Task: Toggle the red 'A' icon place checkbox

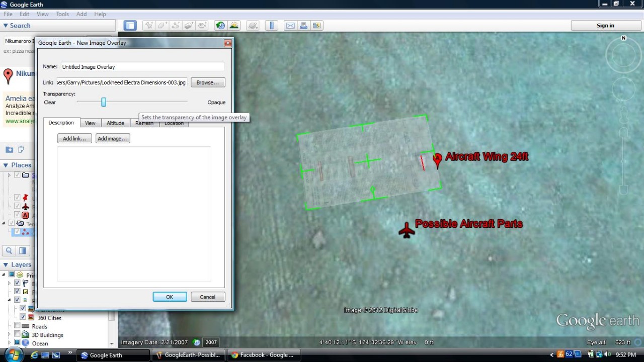Action: pyautogui.click(x=17, y=215)
